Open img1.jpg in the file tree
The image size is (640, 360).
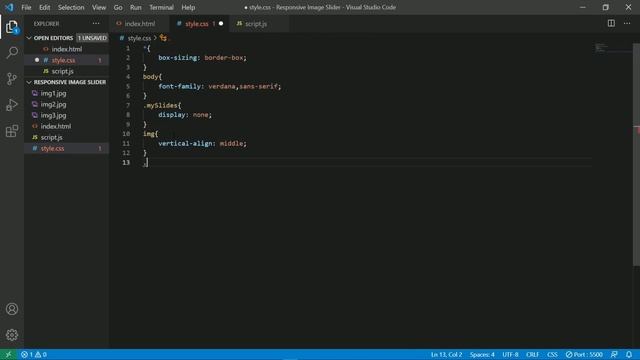67,93
